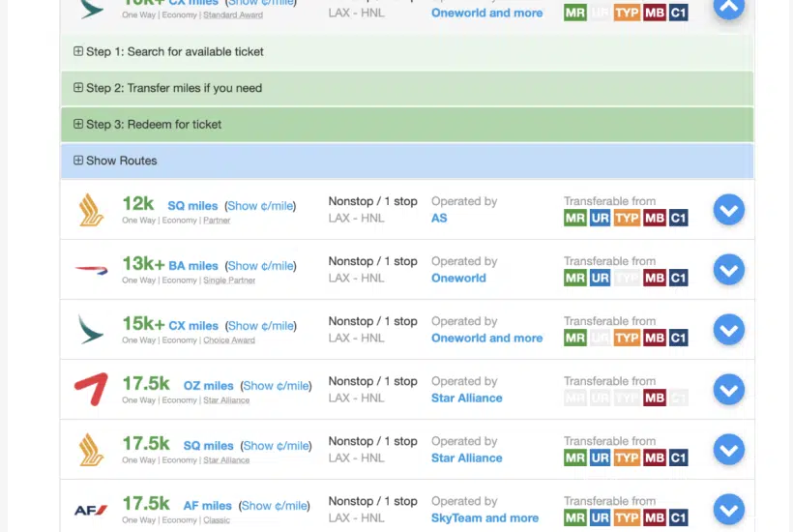The image size is (793, 532).
Task: Expand the 12k SQ miles row chevron
Action: pyautogui.click(x=728, y=210)
